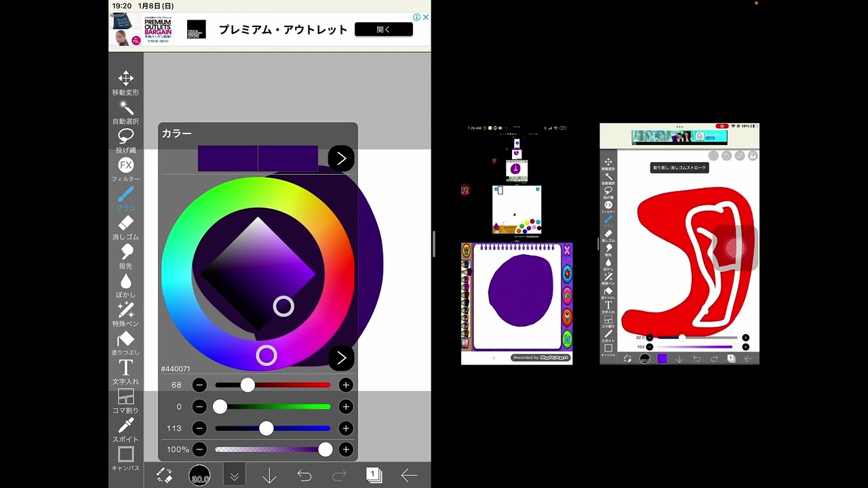Select the スポイト eyedropper tool in left app
868x488 pixels.
[125, 430]
